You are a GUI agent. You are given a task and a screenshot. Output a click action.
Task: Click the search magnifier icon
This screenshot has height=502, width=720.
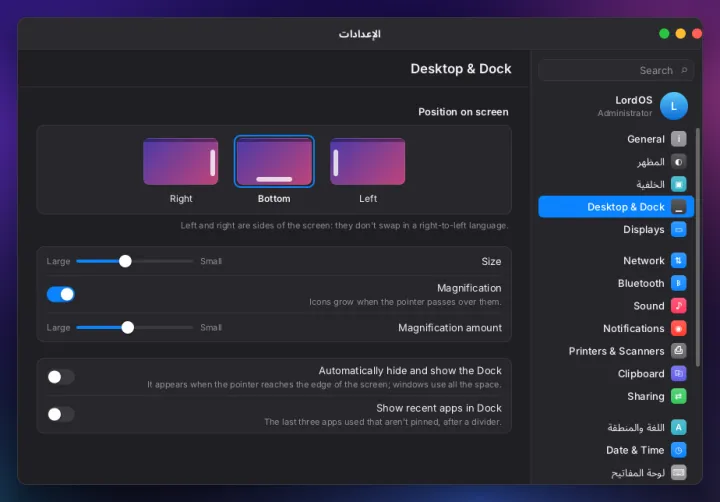[684, 70]
